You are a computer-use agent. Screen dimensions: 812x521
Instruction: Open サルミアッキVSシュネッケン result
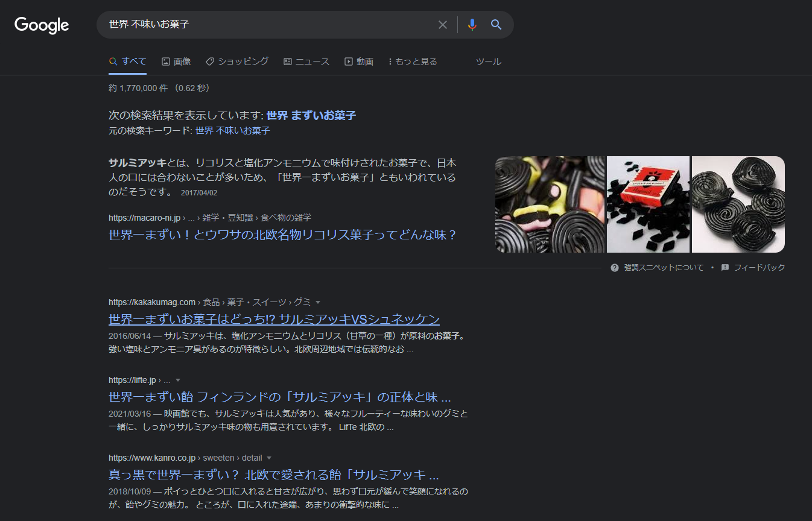click(274, 319)
